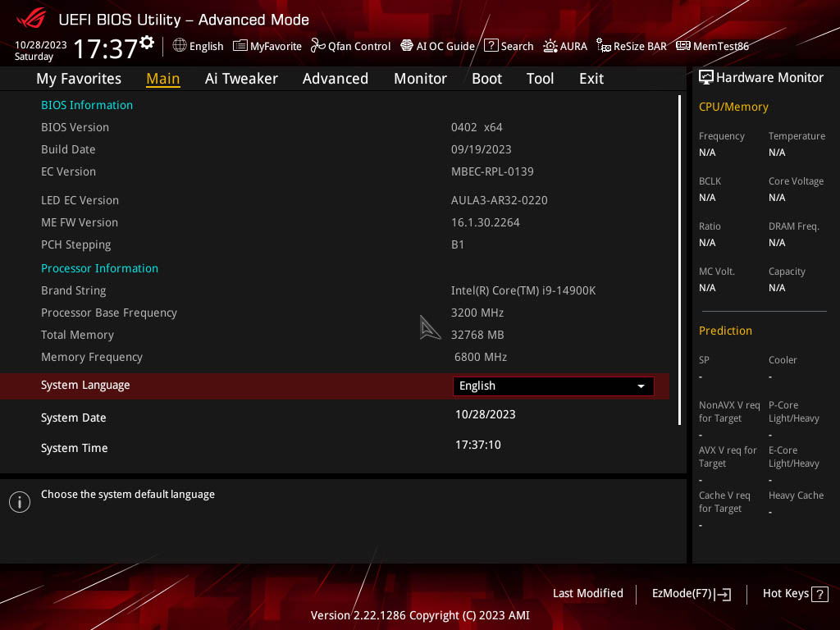
Task: Click the main panel vertical scrollbar
Action: (x=680, y=260)
